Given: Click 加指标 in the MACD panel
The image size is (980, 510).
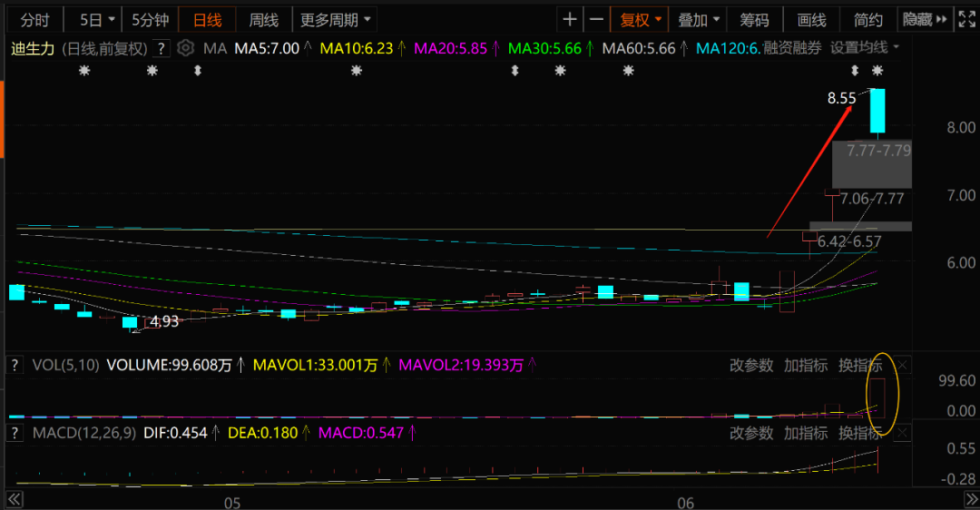Looking at the screenshot, I should 806,433.
